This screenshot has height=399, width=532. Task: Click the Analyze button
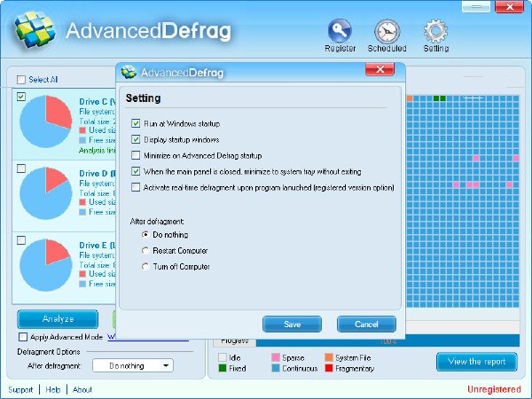pyautogui.click(x=58, y=319)
